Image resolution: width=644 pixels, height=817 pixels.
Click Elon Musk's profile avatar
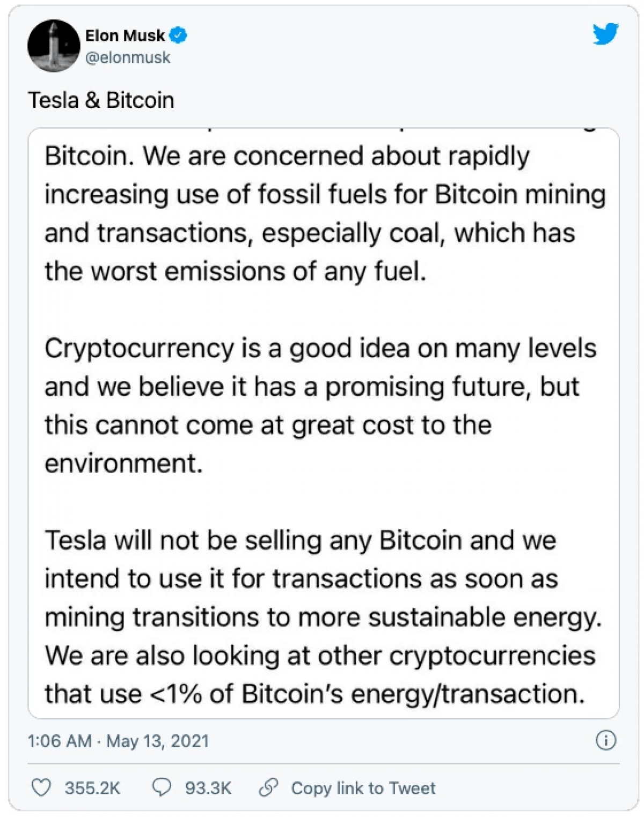click(x=54, y=46)
